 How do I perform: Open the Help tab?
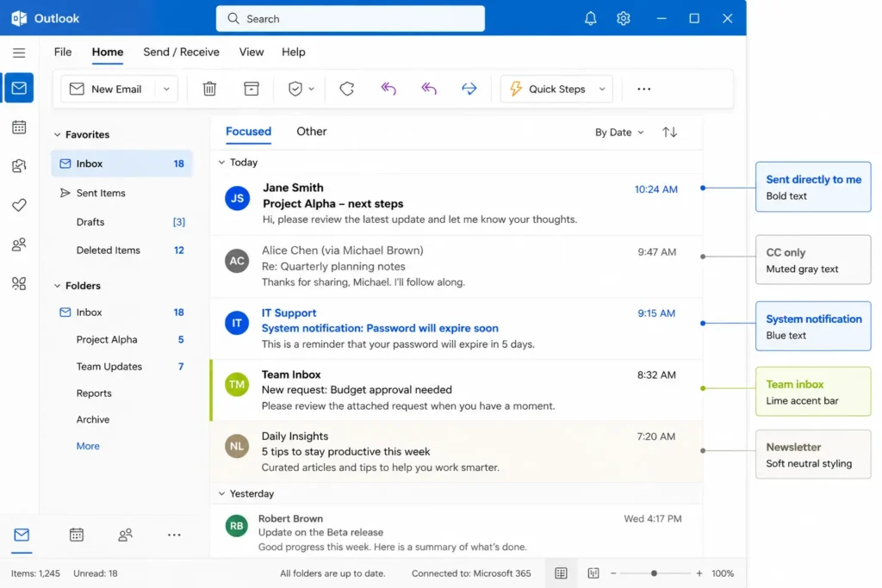pyautogui.click(x=293, y=52)
